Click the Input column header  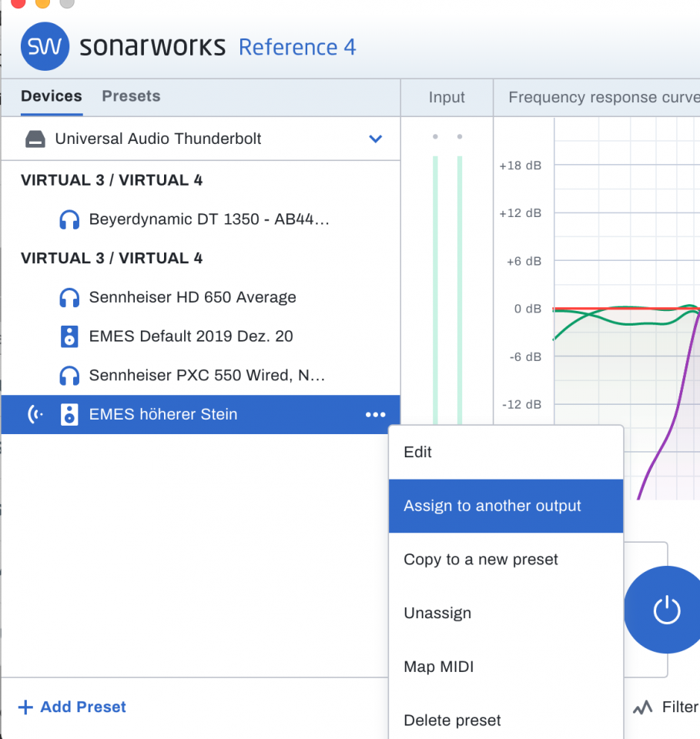[447, 98]
